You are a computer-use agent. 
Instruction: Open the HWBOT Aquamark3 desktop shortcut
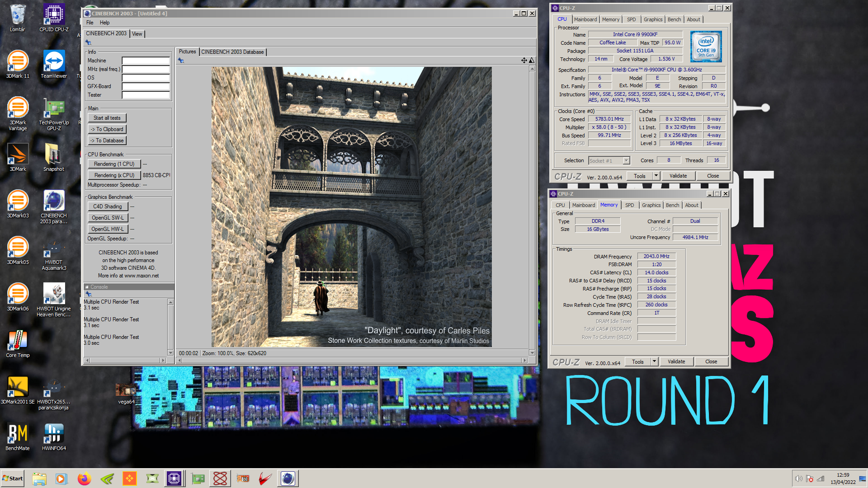tap(54, 253)
